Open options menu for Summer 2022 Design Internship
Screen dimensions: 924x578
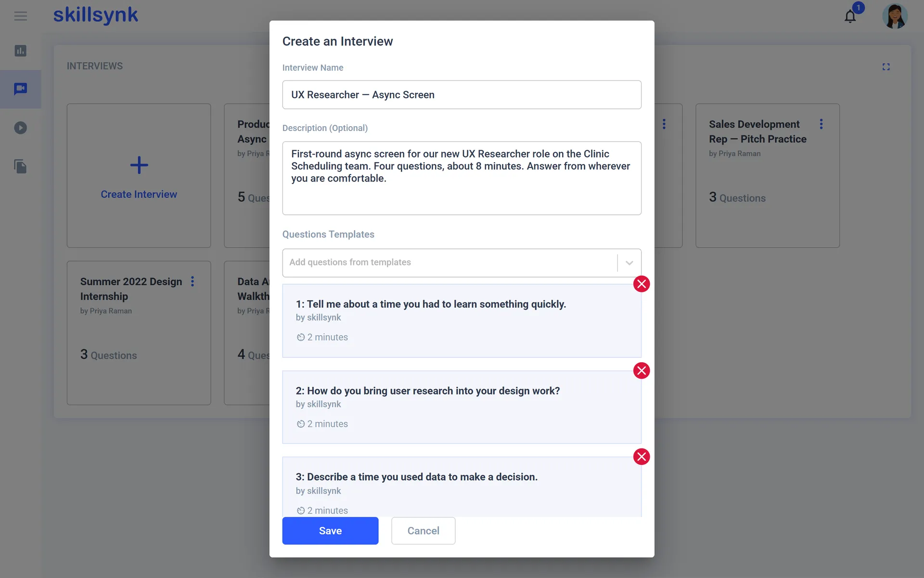point(192,281)
